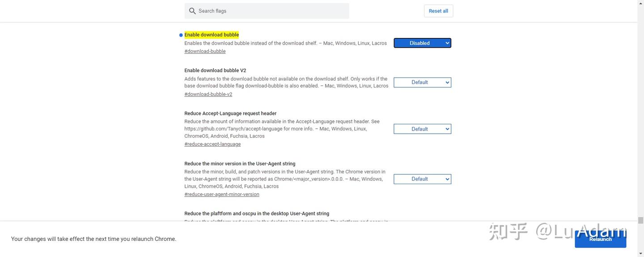This screenshot has width=644, height=257.
Task: Click the #reduce-accept-language anchor link
Action: tap(212, 144)
